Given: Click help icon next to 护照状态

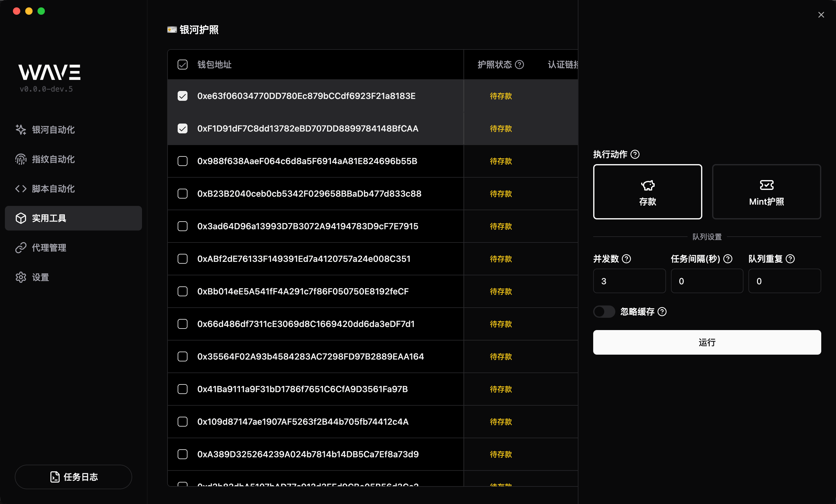Looking at the screenshot, I should tap(519, 65).
